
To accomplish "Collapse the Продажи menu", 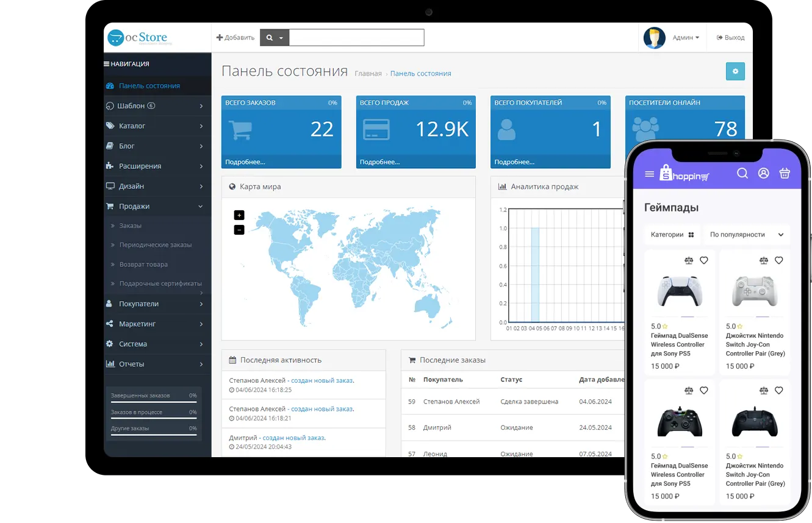I will click(x=157, y=207).
